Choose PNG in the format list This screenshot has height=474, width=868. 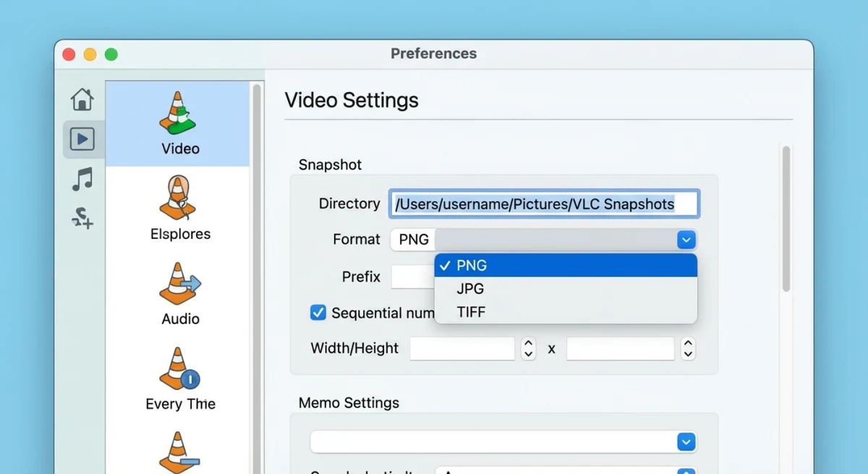point(566,266)
